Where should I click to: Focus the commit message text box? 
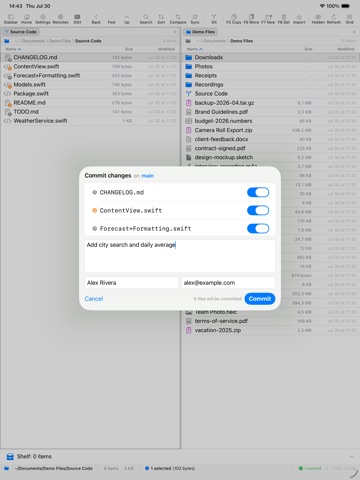pos(180,256)
